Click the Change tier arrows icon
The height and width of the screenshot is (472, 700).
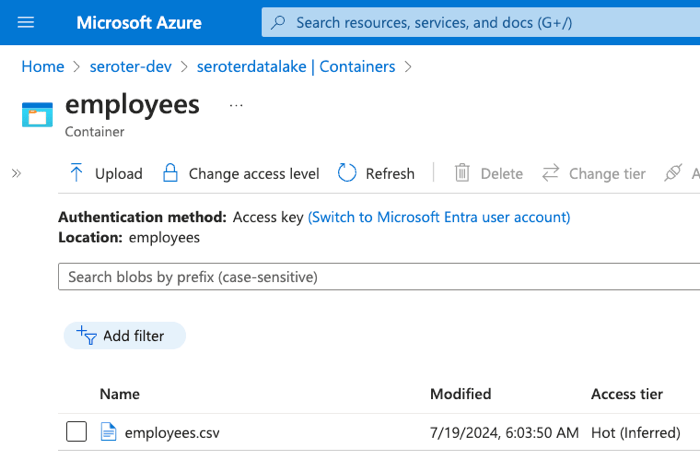[551, 173]
